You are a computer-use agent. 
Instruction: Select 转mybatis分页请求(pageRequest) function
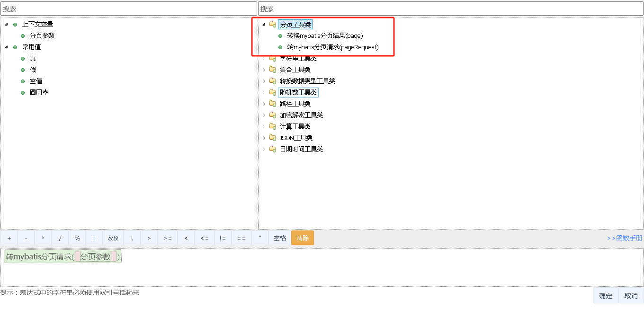click(x=332, y=47)
